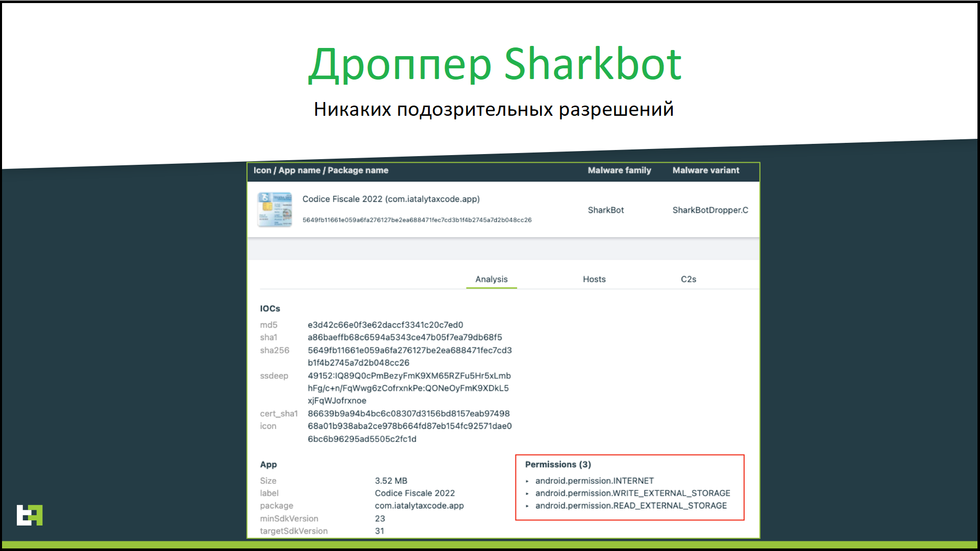Click the 'targetSdkVersion' row label
This screenshot has width=980, height=551.
pos(293,531)
